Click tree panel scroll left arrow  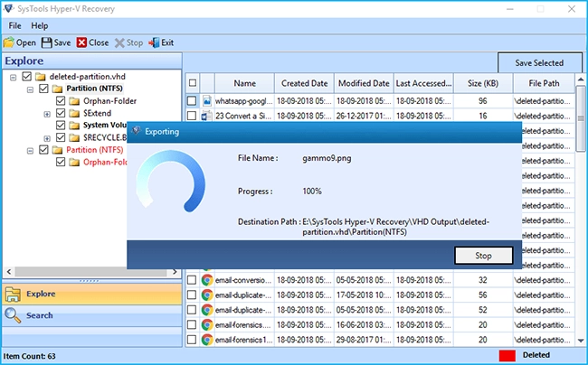9,272
